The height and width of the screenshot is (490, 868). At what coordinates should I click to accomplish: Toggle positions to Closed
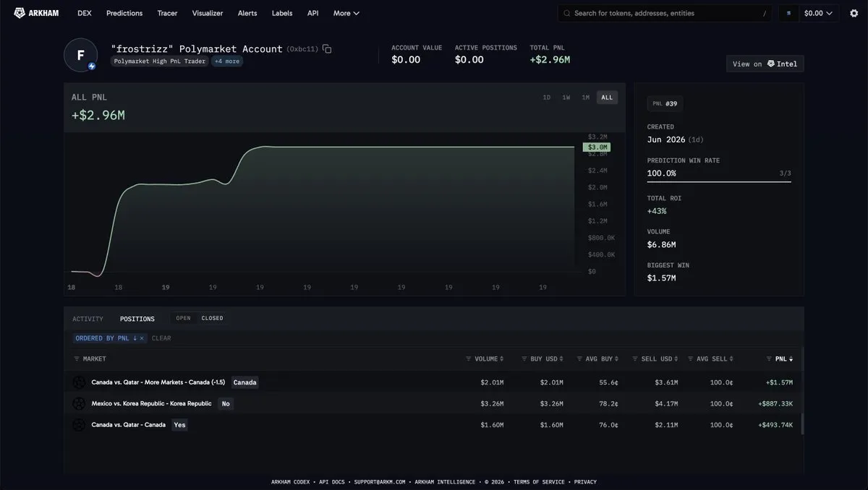[x=212, y=318]
